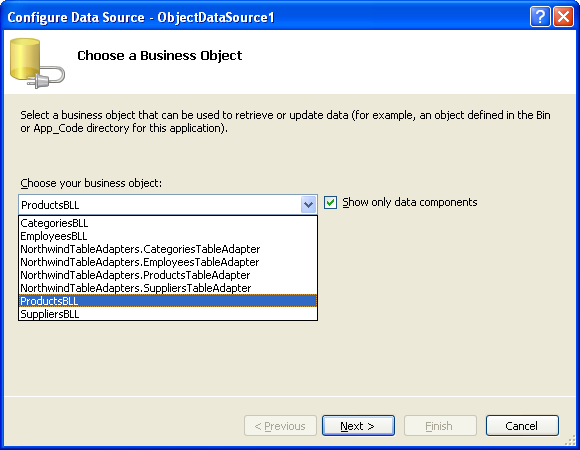Close the Configure Data Source dialog

pos(563,17)
